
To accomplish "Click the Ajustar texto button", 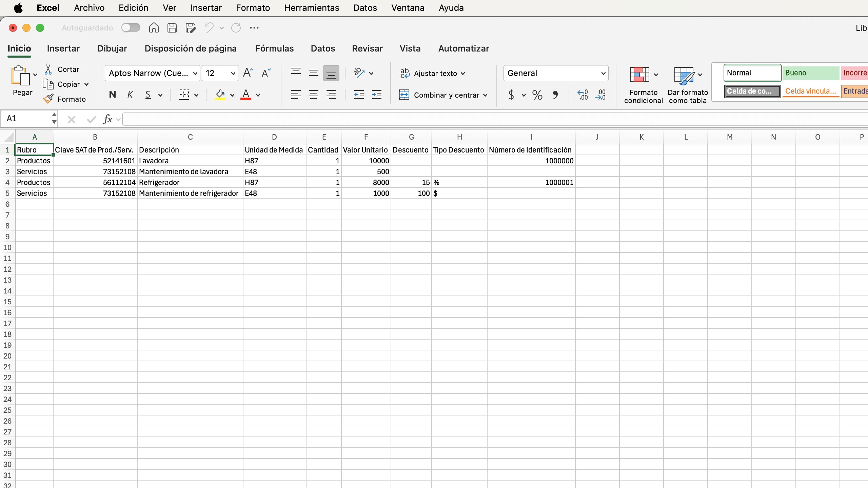I will [435, 73].
